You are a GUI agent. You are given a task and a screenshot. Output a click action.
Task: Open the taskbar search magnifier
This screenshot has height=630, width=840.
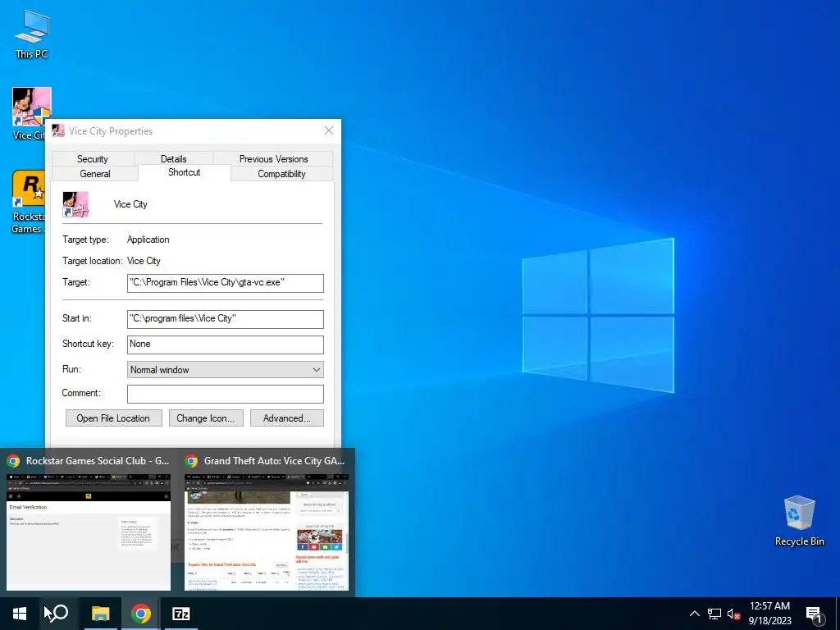pyautogui.click(x=59, y=614)
